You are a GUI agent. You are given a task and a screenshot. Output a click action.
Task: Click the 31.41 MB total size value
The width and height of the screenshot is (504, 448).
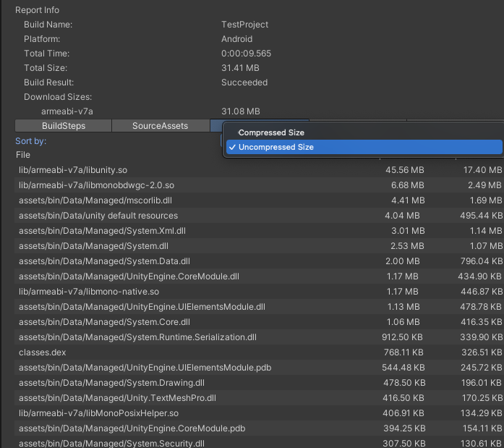pyautogui.click(x=240, y=68)
